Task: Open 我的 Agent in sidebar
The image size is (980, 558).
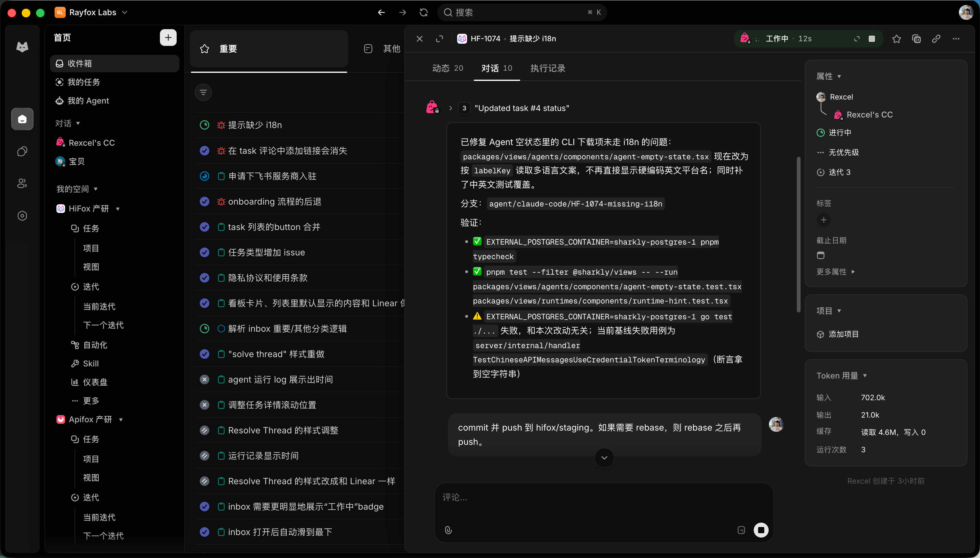Action: (x=115, y=101)
